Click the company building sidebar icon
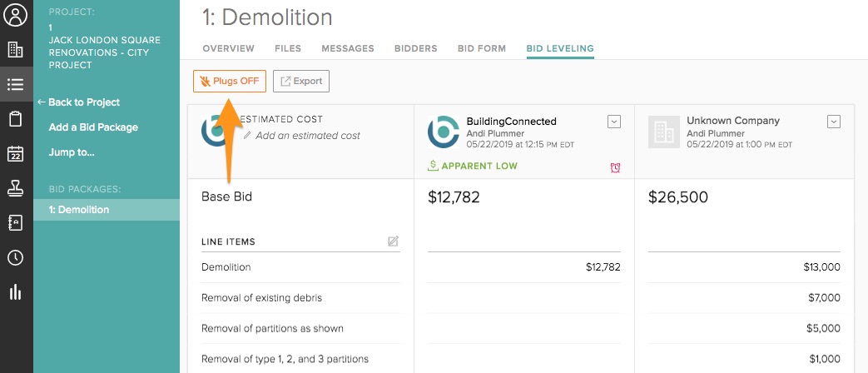 (16, 50)
